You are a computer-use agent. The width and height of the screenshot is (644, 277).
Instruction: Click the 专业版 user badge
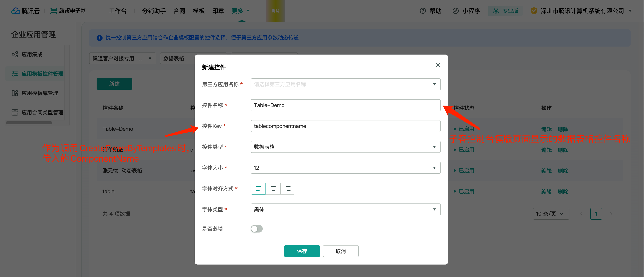[505, 11]
